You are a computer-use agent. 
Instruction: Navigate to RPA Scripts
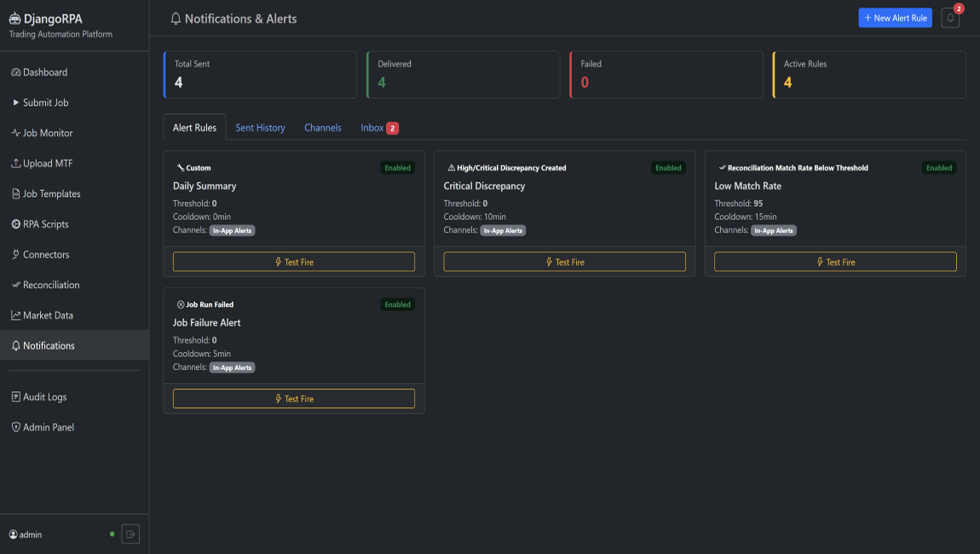click(45, 224)
